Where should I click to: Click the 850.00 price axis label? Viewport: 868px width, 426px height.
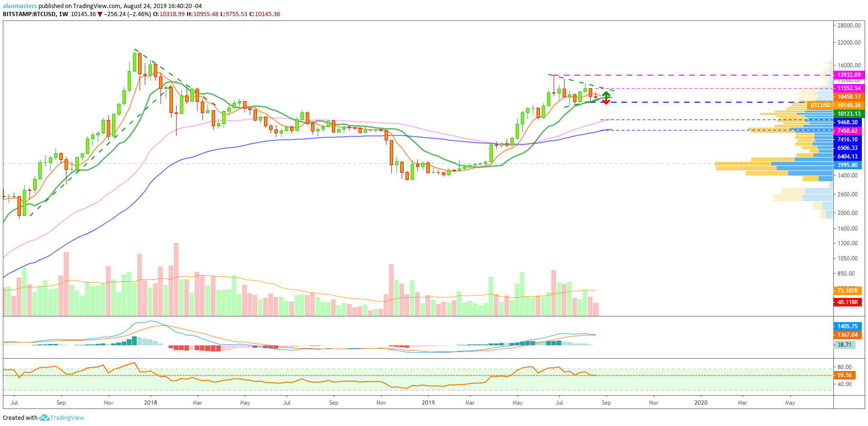tap(846, 274)
